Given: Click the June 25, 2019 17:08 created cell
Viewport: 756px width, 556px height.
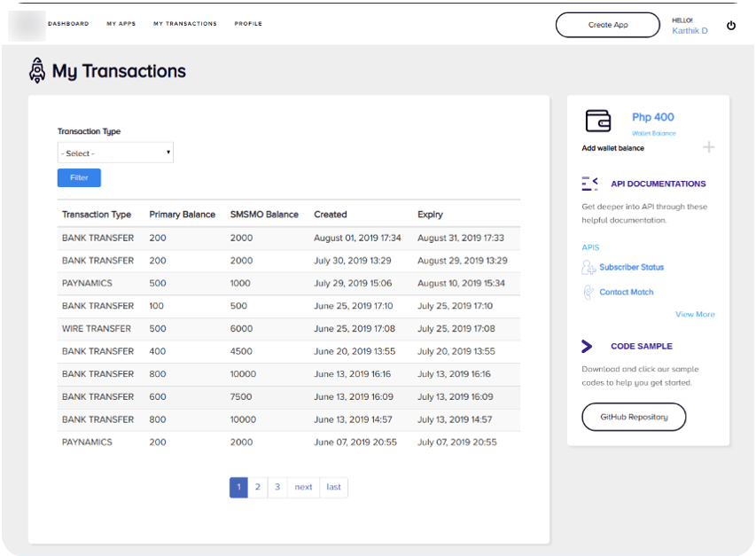Looking at the screenshot, I should (x=355, y=329).
